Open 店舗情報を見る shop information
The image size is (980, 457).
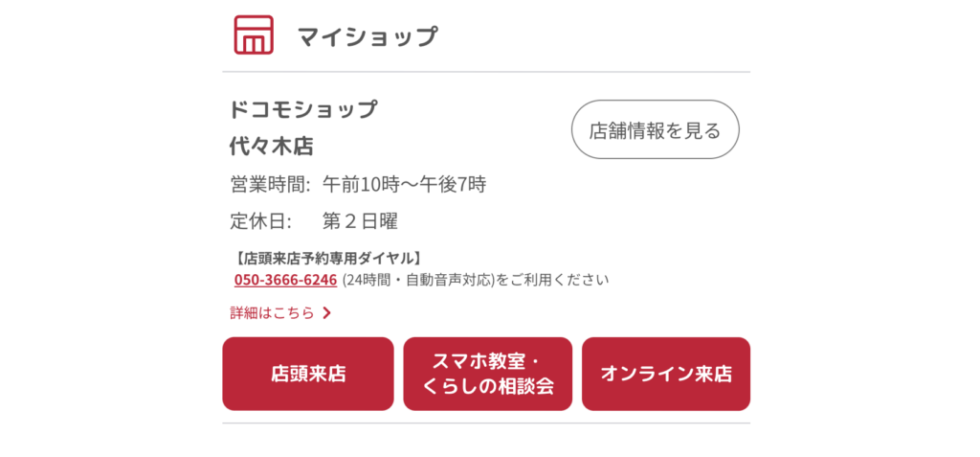click(655, 129)
